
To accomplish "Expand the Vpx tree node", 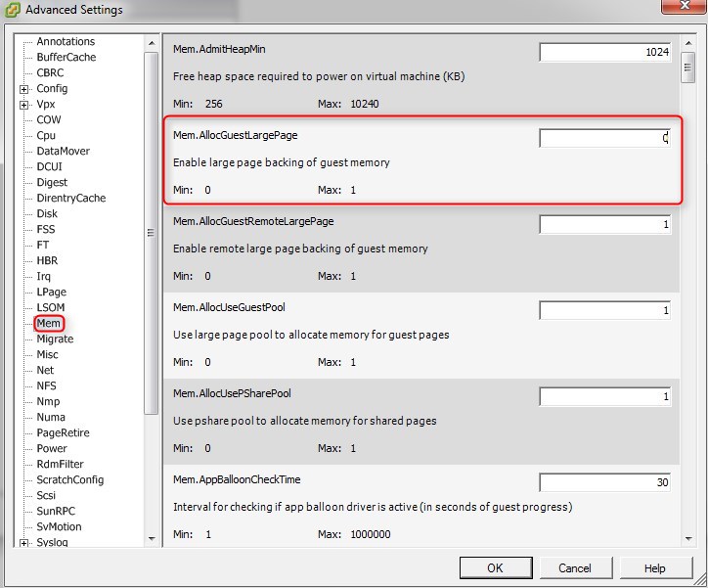I will click(23, 105).
